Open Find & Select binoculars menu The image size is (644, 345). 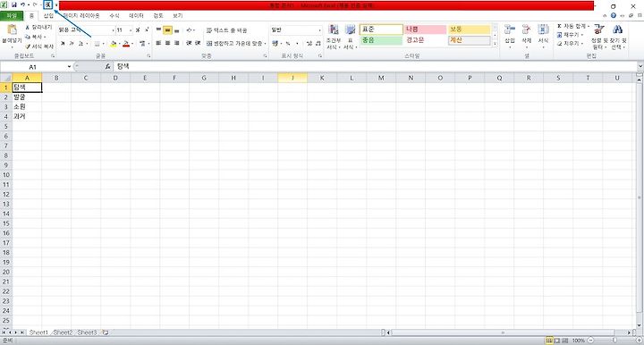[x=618, y=37]
